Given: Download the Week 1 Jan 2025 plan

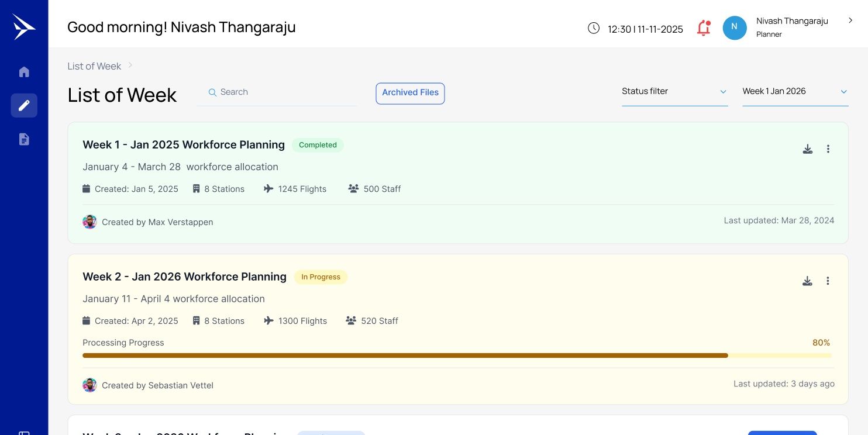Looking at the screenshot, I should coord(808,149).
